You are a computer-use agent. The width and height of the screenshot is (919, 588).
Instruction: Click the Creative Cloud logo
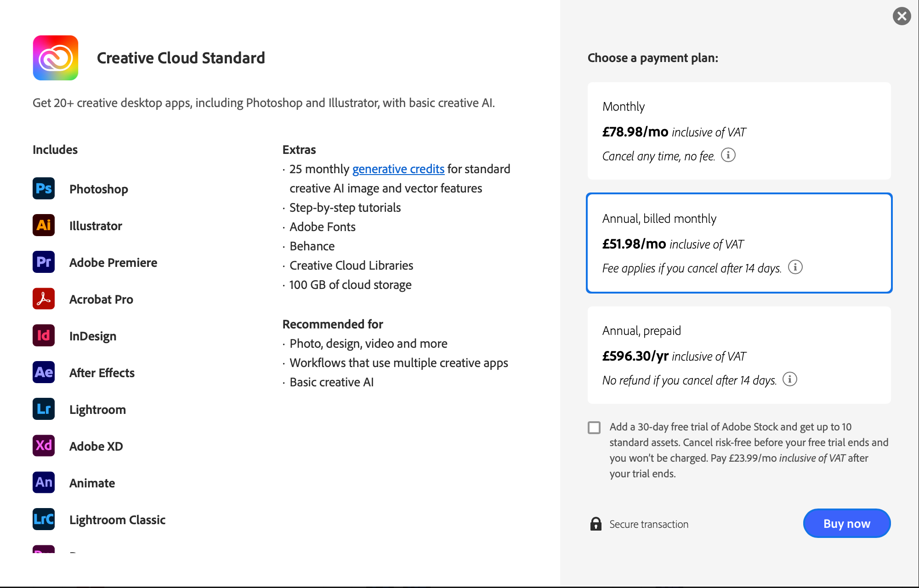pyautogui.click(x=56, y=58)
